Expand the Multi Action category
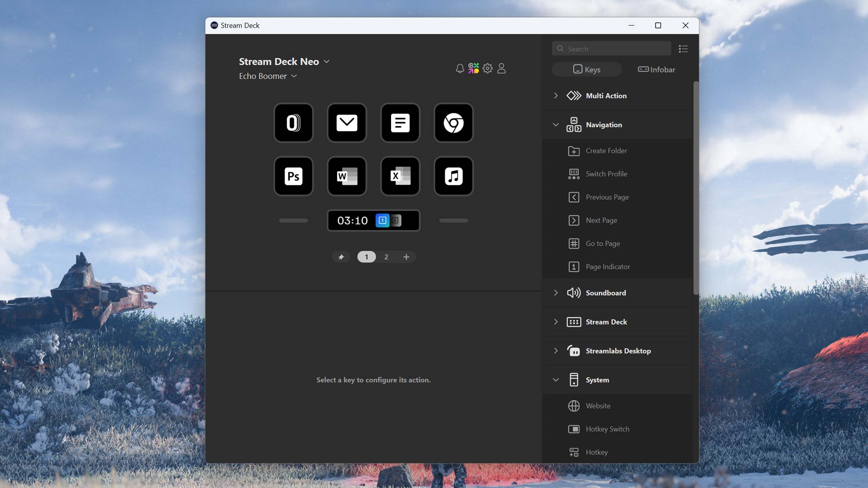868x488 pixels. click(x=555, y=95)
